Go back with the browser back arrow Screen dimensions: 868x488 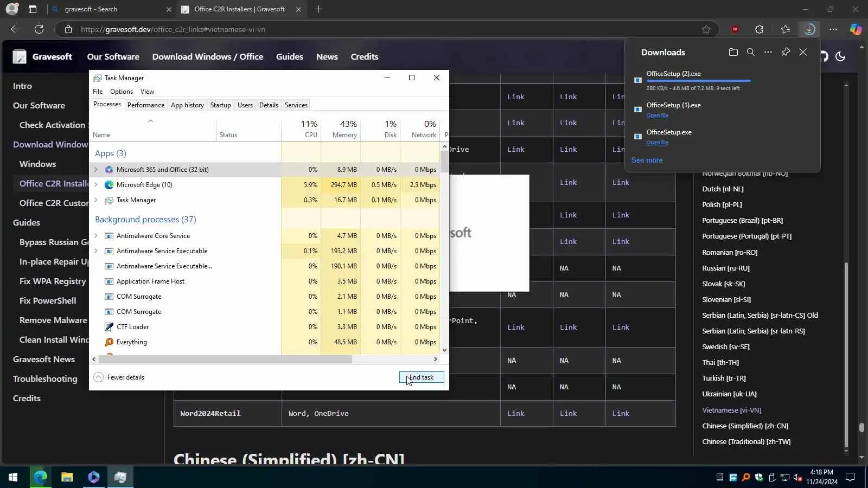coord(15,29)
